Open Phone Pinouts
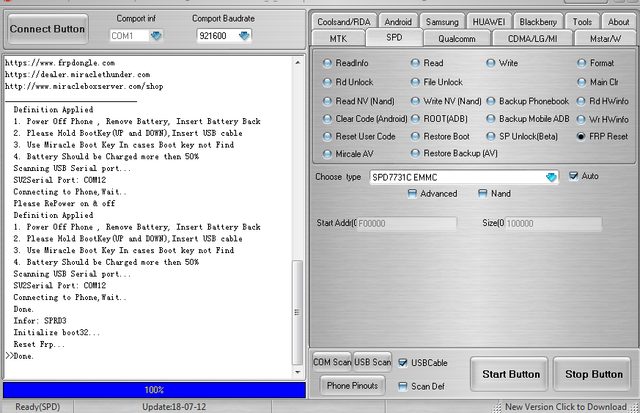Viewport: 640px width, 413px height. click(x=352, y=386)
